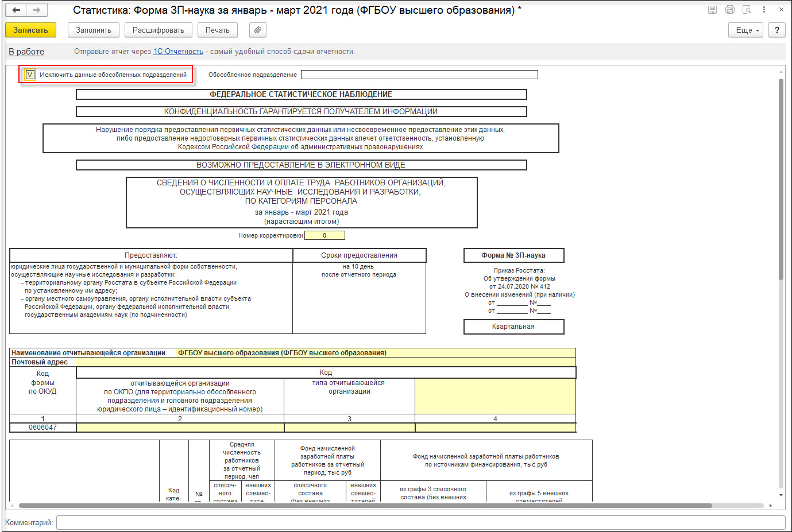Click the horizontal scrollbar thumb
Screen dimensions: 792x532
pos(365,506)
